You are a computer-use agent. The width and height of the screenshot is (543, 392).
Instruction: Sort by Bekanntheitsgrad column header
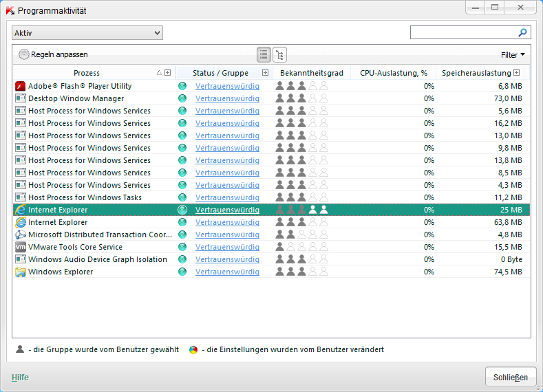312,73
